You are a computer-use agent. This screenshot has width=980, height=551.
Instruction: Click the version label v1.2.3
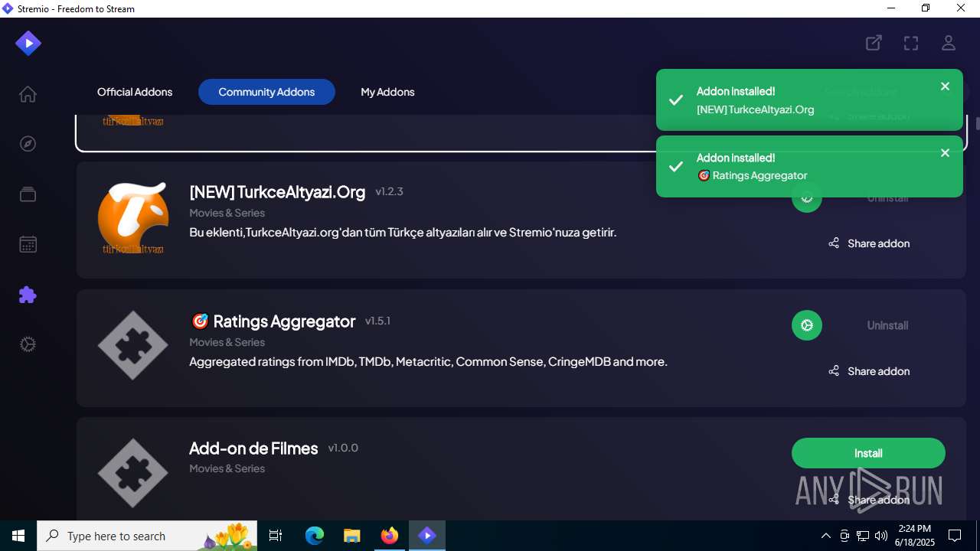pos(389,191)
